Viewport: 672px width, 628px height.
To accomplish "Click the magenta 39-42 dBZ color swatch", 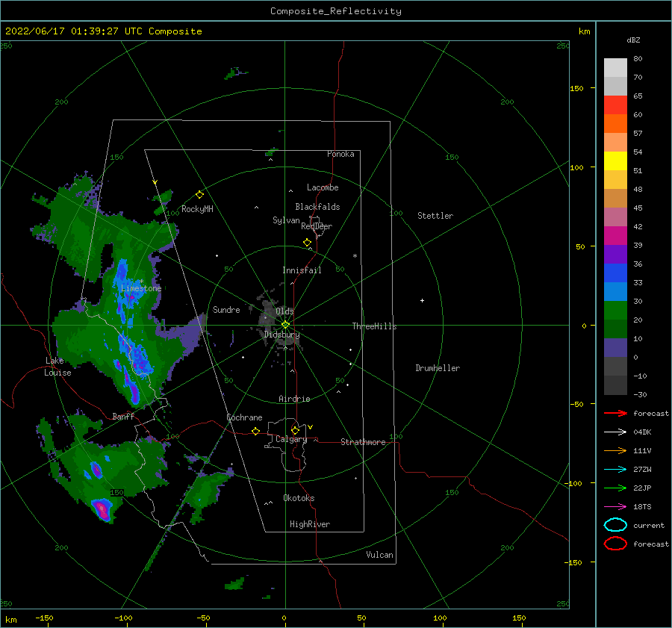I will 615,236.
